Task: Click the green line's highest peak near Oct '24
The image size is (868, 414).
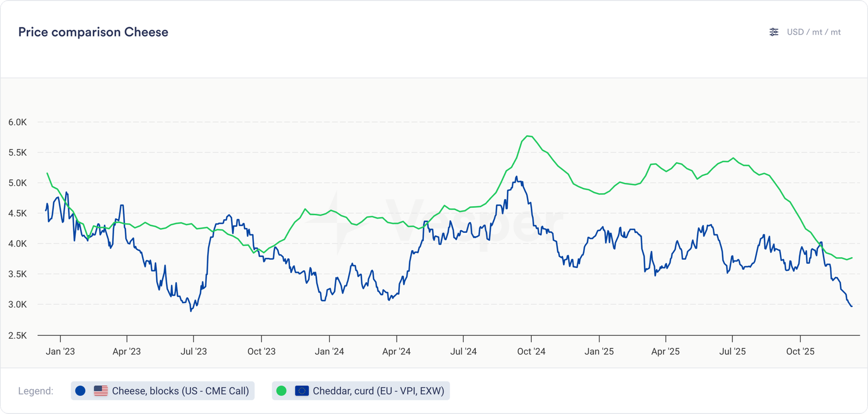Action: coord(528,136)
